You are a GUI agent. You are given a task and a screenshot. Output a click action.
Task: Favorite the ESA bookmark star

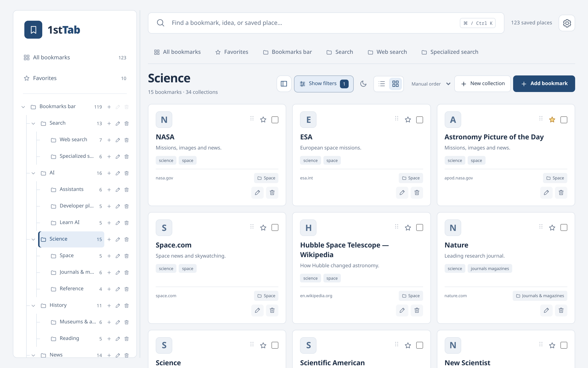(408, 120)
